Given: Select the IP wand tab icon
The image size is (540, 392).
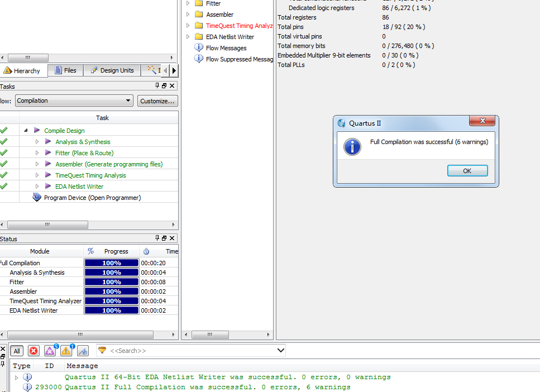Looking at the screenshot, I should pos(151,70).
